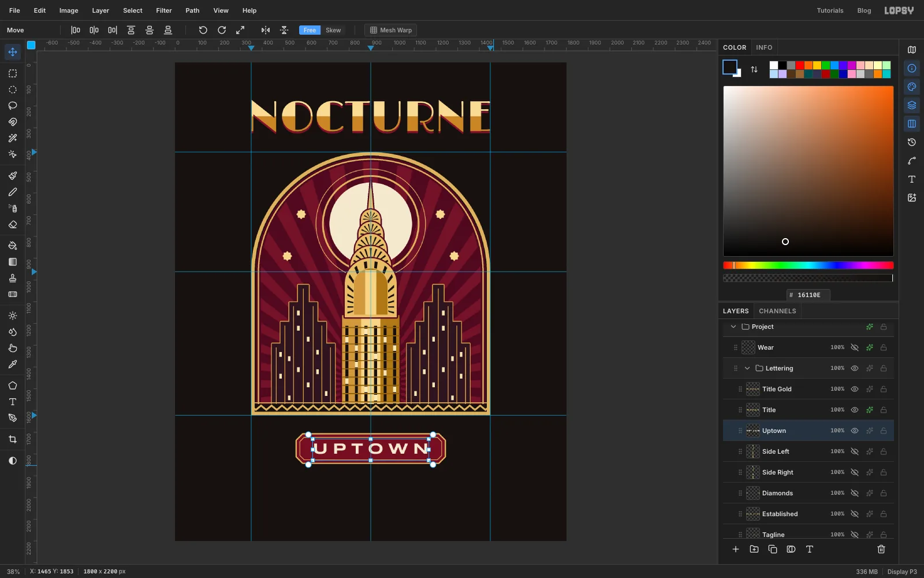Open the Layer menu

tap(100, 10)
